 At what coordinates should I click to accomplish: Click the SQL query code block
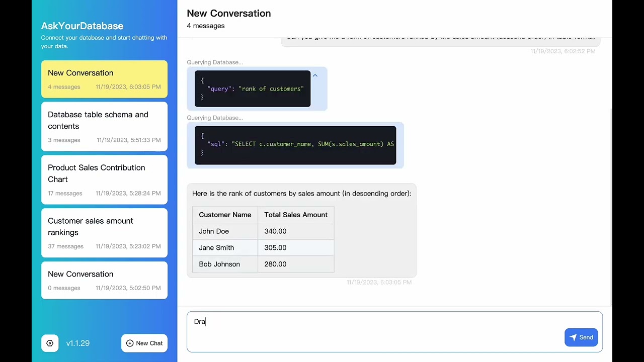pyautogui.click(x=295, y=145)
